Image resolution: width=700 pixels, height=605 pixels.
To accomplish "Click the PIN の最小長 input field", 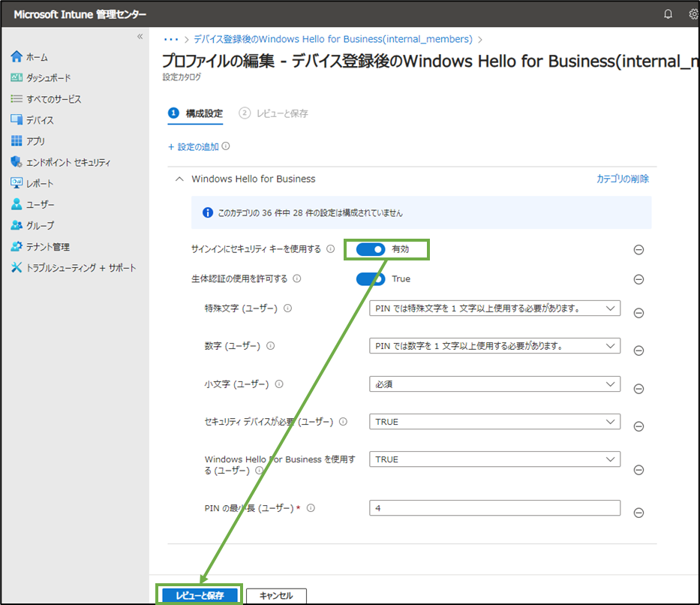I will [494, 507].
